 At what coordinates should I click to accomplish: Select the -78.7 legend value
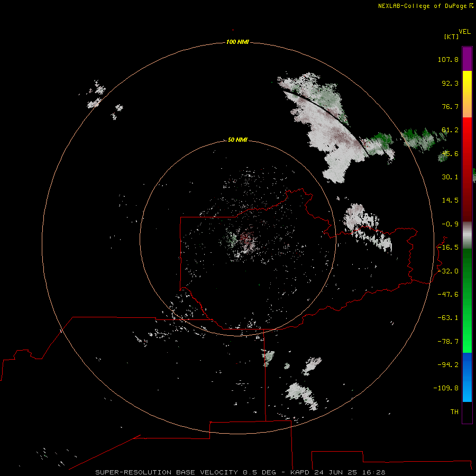448,342
